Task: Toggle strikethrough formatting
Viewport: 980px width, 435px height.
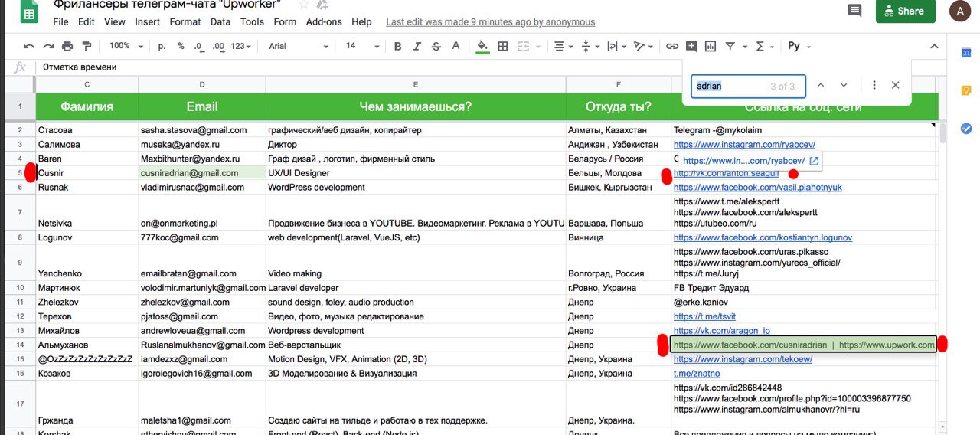Action: [x=436, y=46]
